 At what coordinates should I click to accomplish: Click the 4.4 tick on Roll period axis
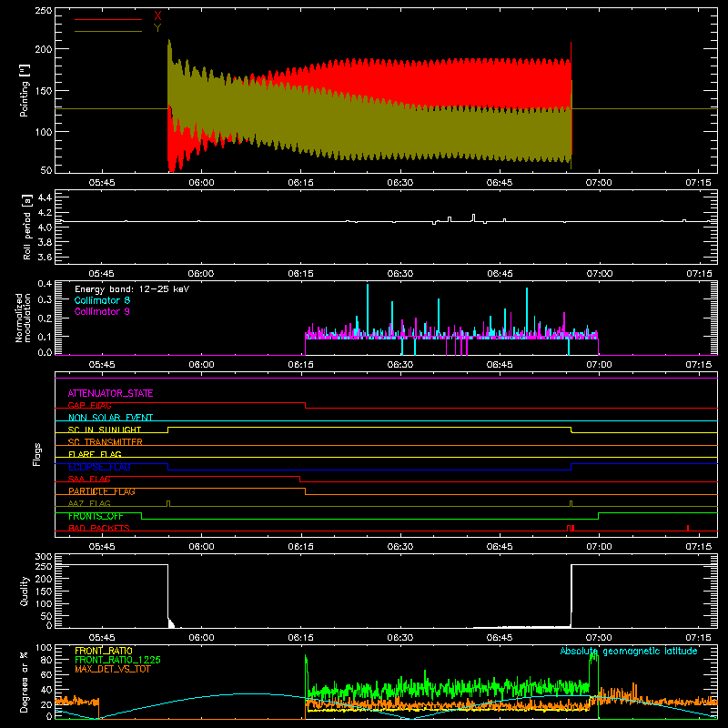pyautogui.click(x=45, y=197)
